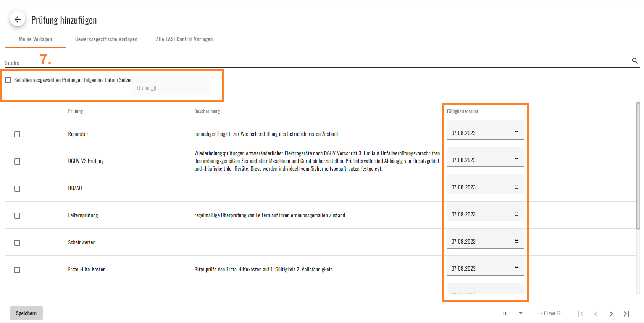Check the DGUV V3 Prüfung row checkbox
This screenshot has width=644, height=323.
pos(17,161)
